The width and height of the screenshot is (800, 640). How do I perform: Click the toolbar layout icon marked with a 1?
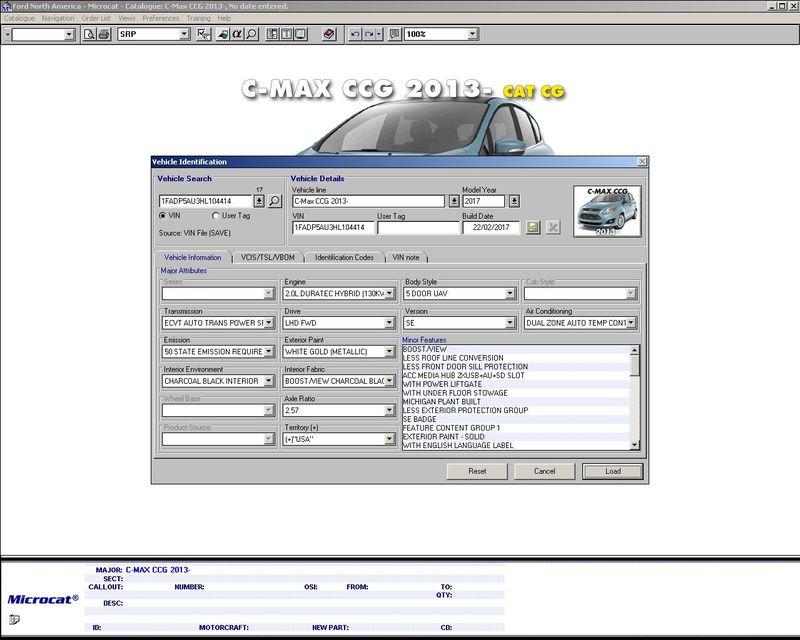286,34
